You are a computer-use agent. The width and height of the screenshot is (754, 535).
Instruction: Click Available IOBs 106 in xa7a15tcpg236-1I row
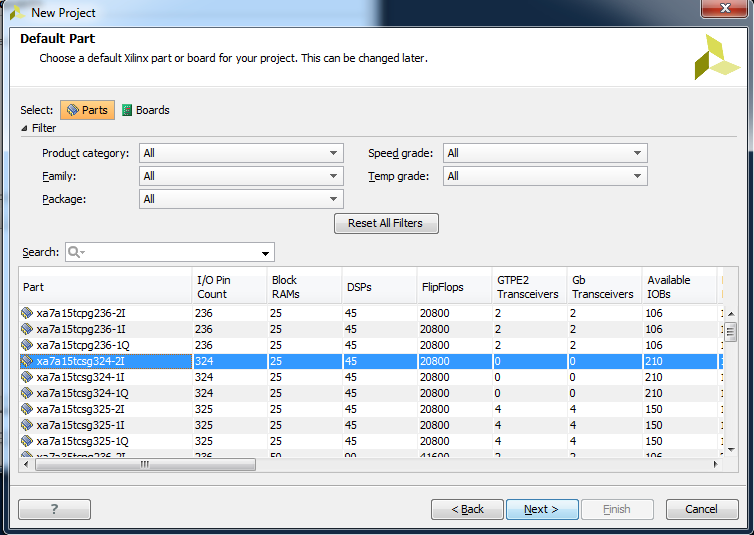pos(654,329)
